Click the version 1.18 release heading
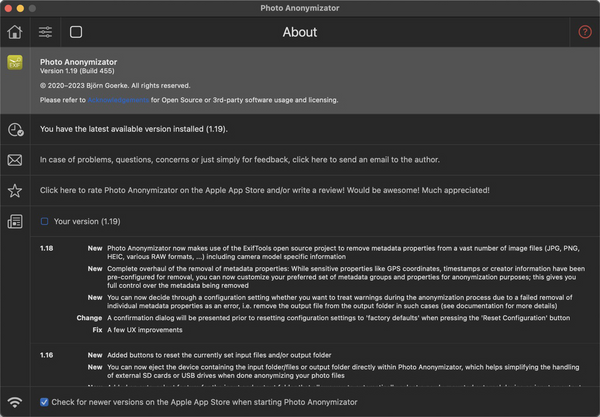Viewport: 600px width, 417px height. pos(47,247)
